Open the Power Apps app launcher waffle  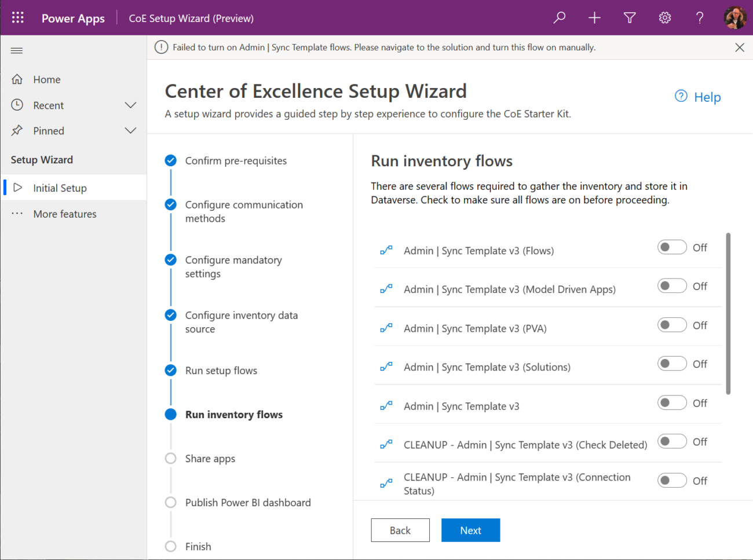(x=17, y=17)
